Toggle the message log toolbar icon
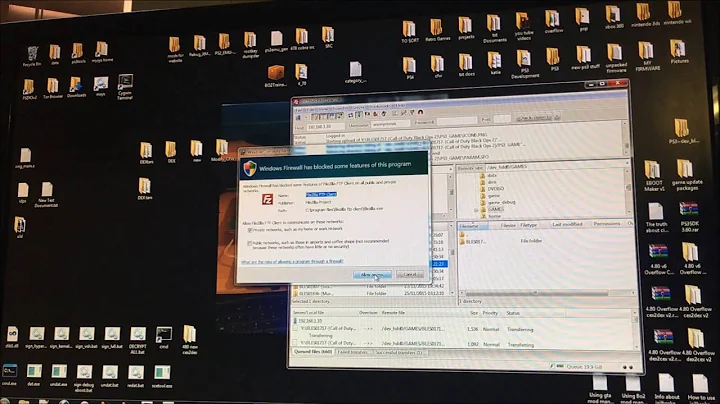This screenshot has height=404, width=720. pyautogui.click(x=314, y=116)
